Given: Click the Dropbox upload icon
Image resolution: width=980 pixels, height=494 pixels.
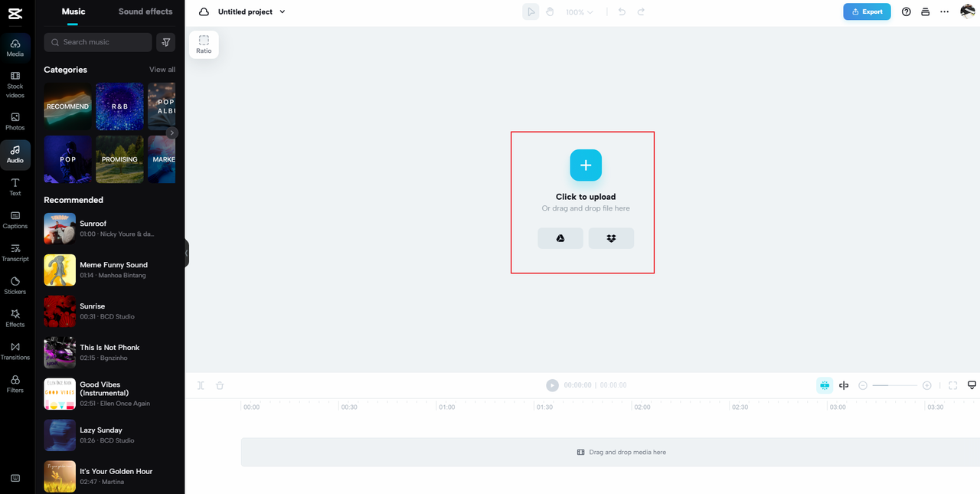Looking at the screenshot, I should click(x=611, y=238).
